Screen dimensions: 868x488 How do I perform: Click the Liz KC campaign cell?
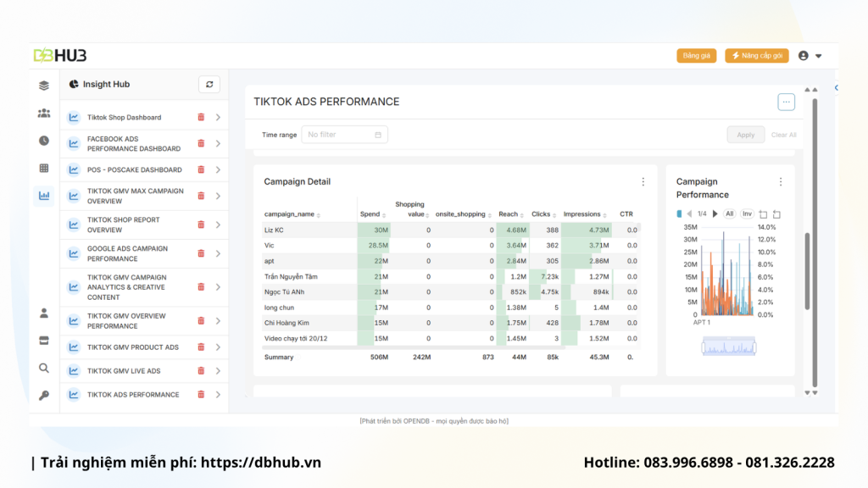309,230
